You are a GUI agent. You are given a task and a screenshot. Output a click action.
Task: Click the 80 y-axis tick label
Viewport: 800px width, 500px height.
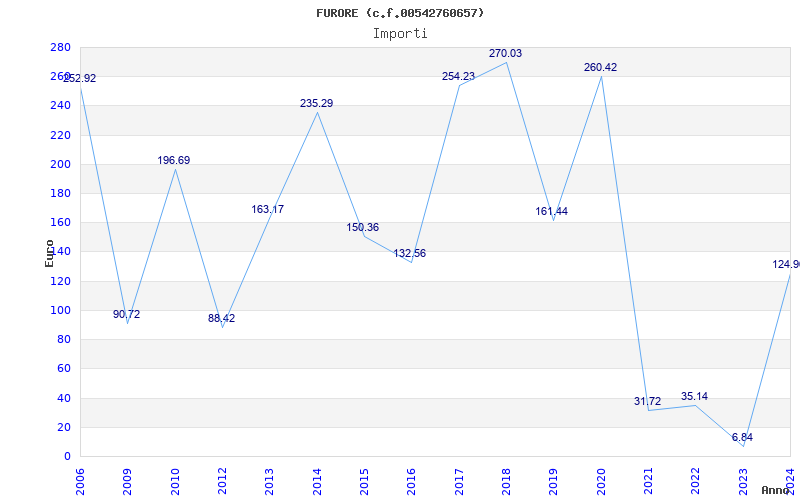63,339
